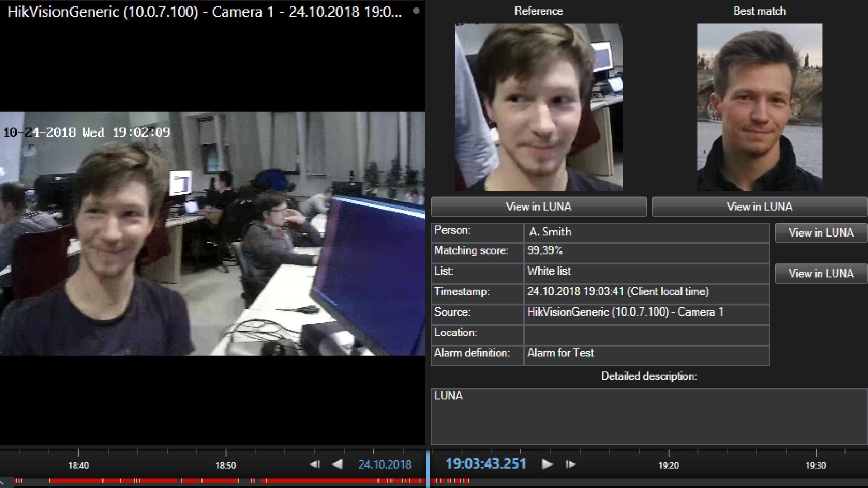The image size is (868, 488).
Task: Open Best match photo with View in LUNA
Action: 759,207
